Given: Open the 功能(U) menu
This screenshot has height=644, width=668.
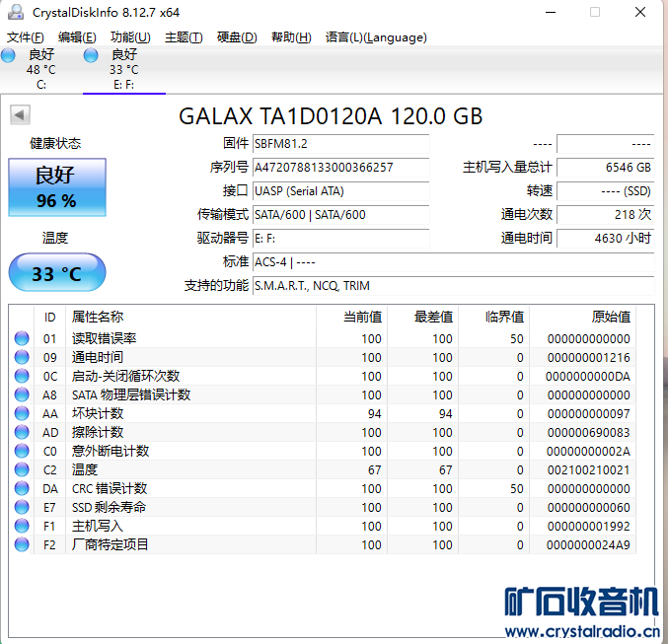Looking at the screenshot, I should pos(130,37).
